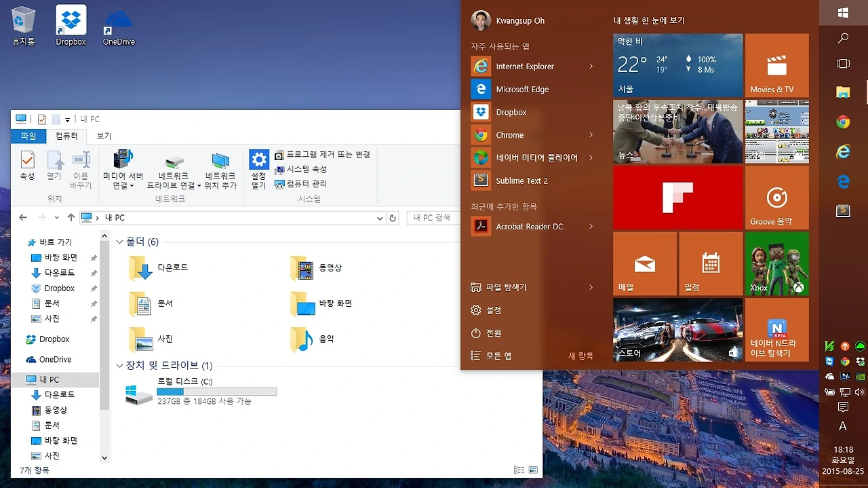Open the 파일 ribbon tab

(28, 136)
